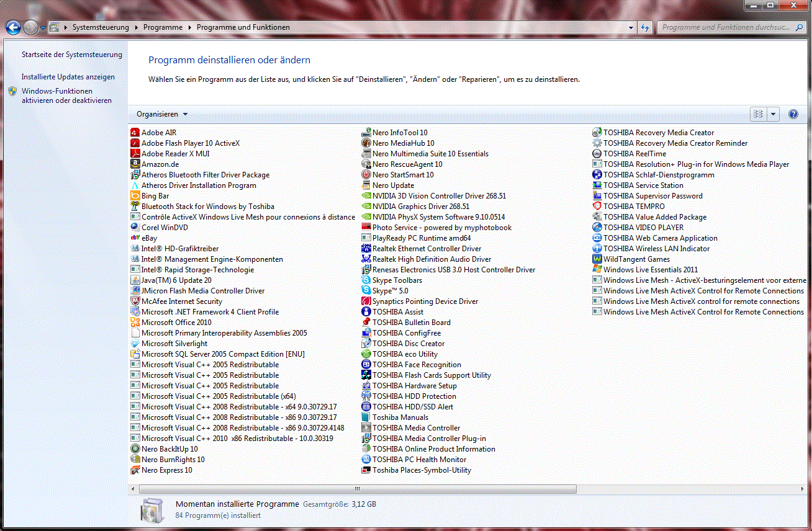Click the Microsoft Silverlight icon

click(x=135, y=344)
